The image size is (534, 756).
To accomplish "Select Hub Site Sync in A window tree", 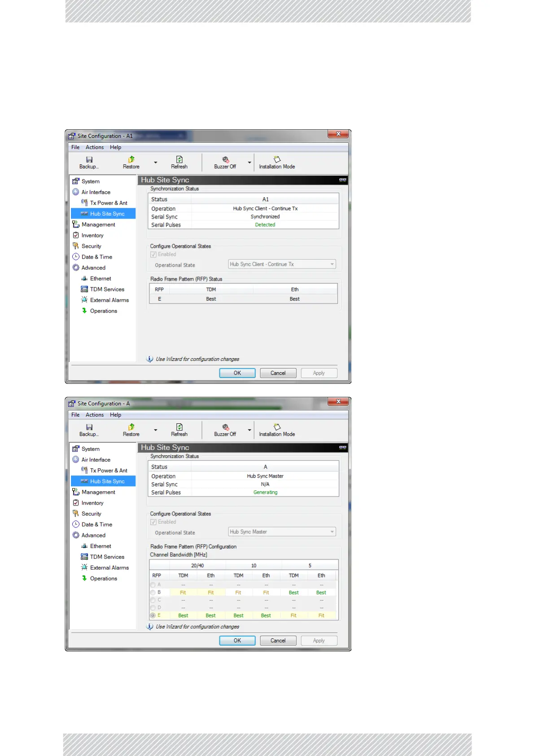I will click(103, 481).
